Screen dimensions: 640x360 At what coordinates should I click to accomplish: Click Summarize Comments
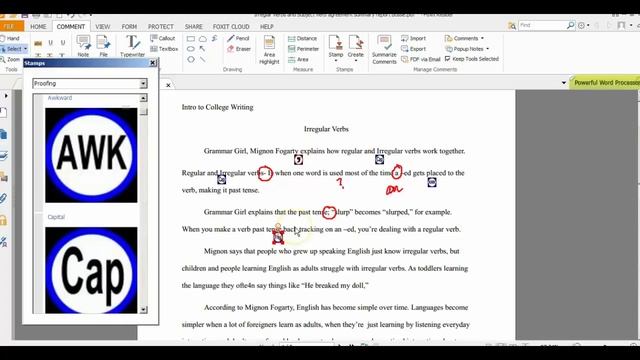click(x=384, y=50)
